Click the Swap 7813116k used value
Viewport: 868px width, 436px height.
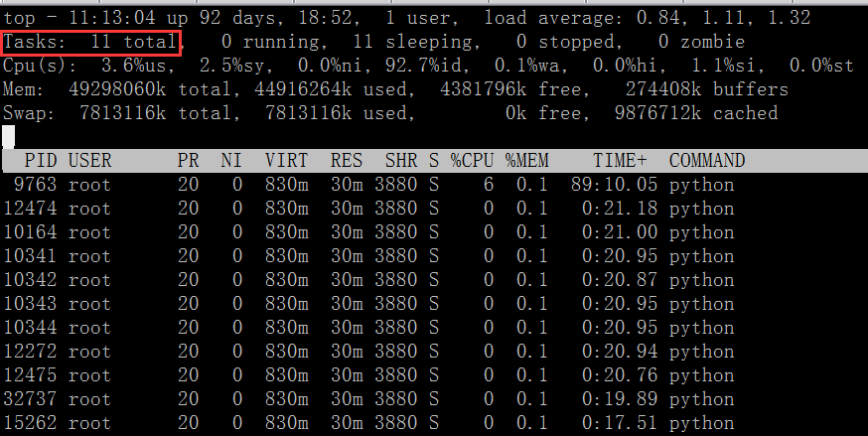pos(339,113)
